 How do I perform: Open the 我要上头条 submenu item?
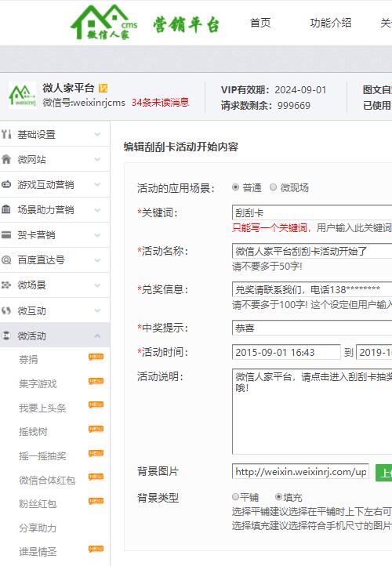tap(42, 408)
